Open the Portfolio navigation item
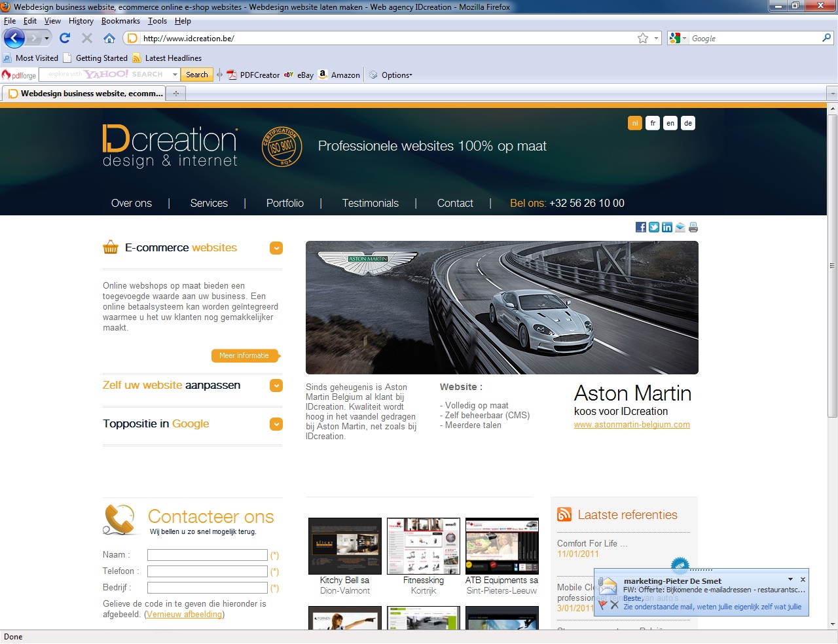838x644 pixels. coord(285,204)
